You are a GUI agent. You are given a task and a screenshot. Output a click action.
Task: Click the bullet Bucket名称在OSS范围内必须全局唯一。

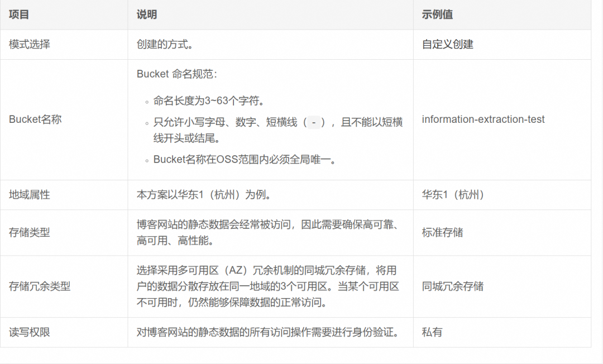click(245, 160)
